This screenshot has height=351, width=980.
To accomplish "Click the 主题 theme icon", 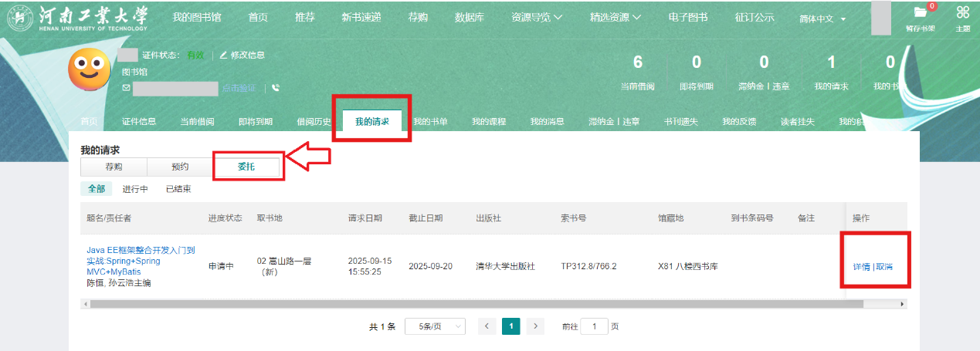I will point(962,12).
